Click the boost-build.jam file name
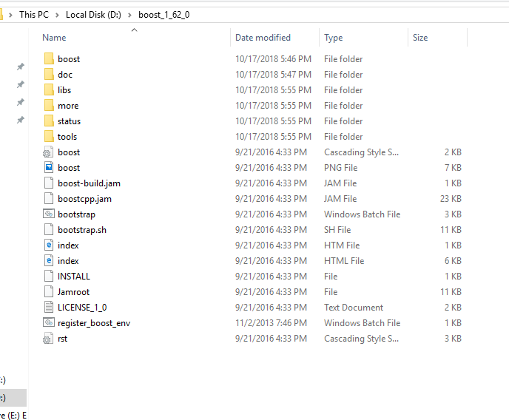Image resolution: width=509 pixels, height=420 pixels. coord(89,183)
